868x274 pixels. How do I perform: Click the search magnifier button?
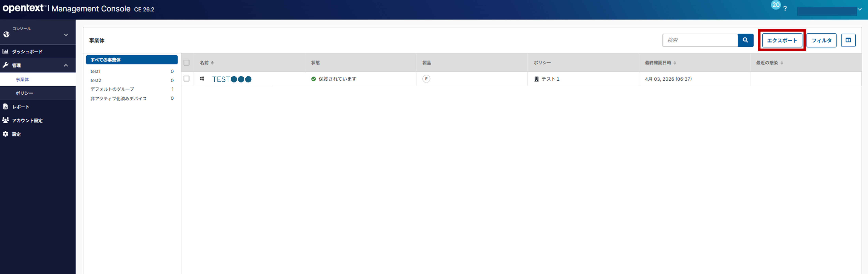745,40
